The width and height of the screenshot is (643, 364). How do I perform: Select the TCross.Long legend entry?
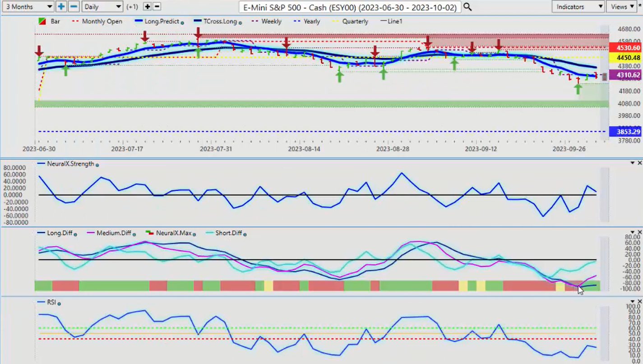click(220, 21)
